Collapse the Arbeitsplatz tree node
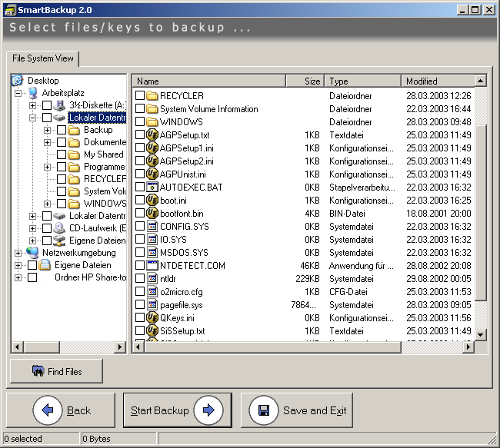The width and height of the screenshot is (500, 448). (x=18, y=93)
